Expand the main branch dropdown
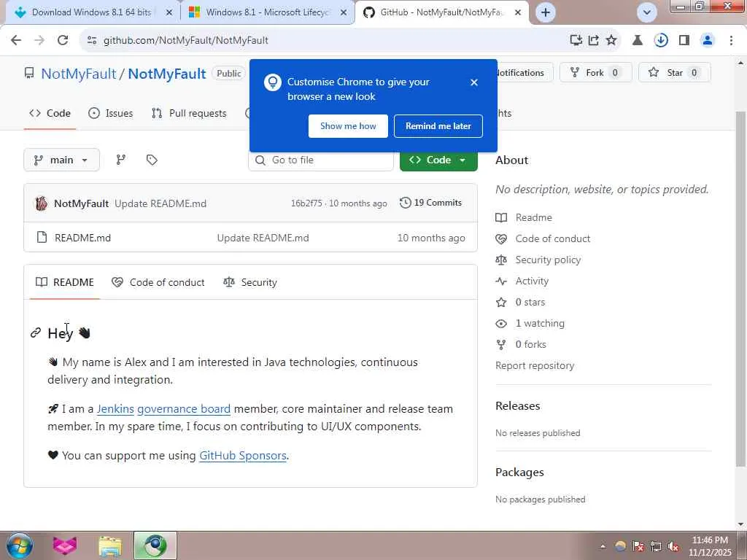The width and height of the screenshot is (747, 560). pyautogui.click(x=61, y=160)
